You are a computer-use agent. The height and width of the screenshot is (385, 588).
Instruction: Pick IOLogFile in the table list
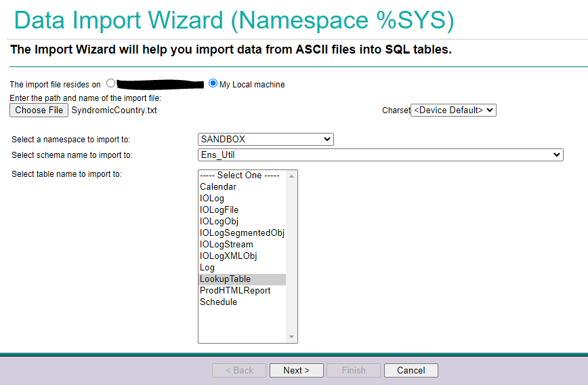(x=219, y=210)
